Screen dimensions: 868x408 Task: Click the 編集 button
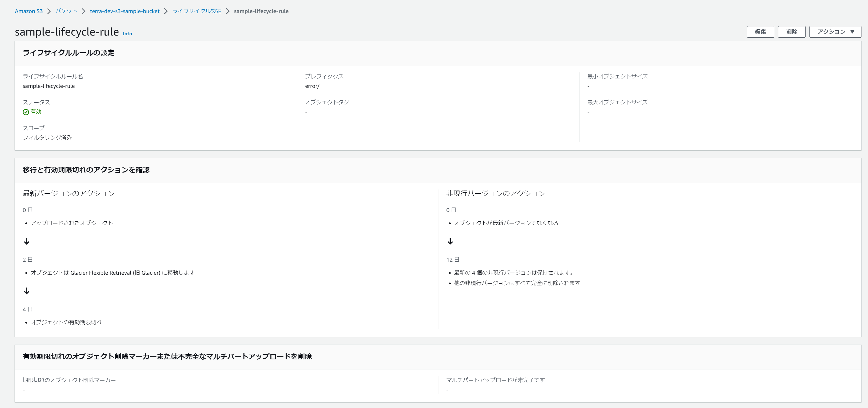(x=760, y=32)
